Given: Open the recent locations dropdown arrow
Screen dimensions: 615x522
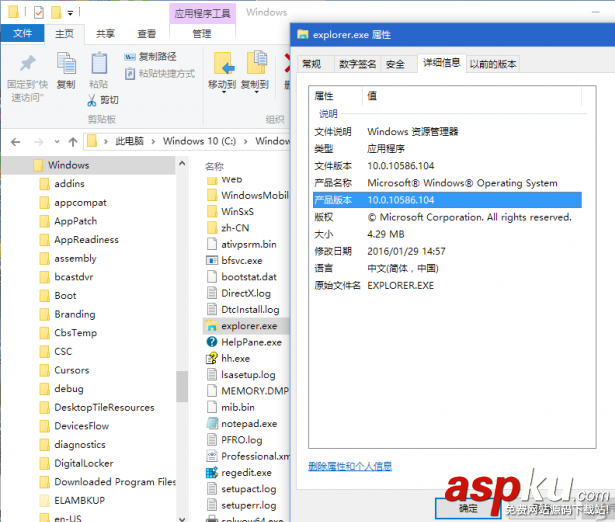Looking at the screenshot, I should (x=57, y=142).
